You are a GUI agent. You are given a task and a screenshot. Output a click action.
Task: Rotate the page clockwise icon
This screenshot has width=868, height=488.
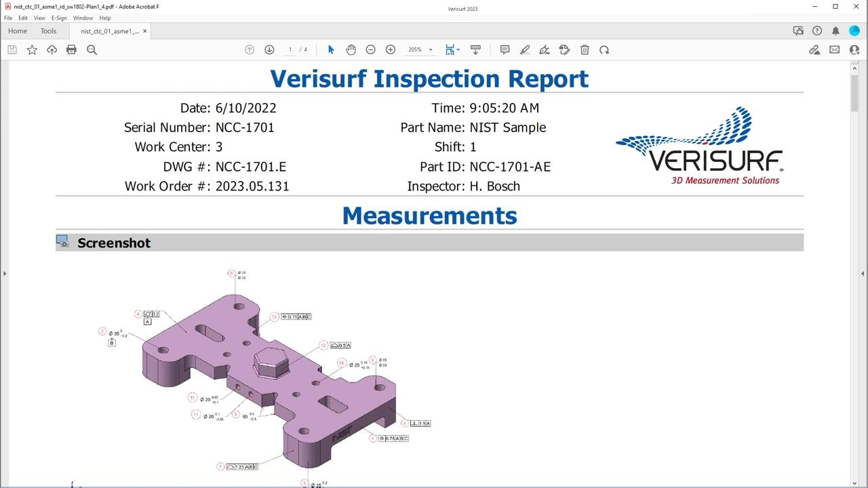604,49
